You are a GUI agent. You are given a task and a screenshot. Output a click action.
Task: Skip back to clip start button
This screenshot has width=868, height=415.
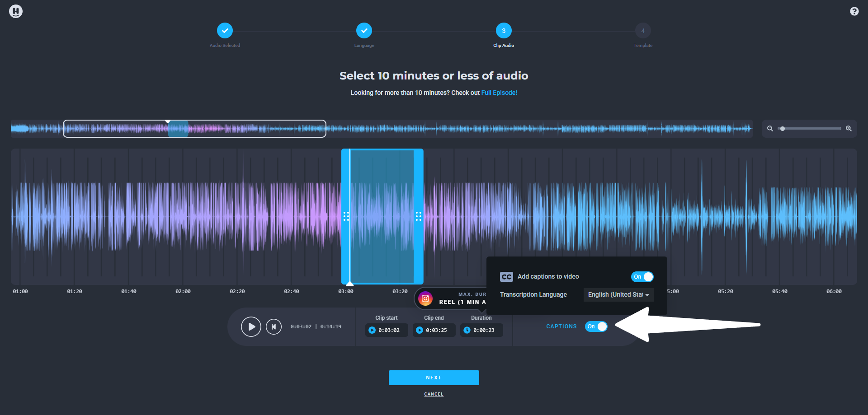tap(274, 326)
